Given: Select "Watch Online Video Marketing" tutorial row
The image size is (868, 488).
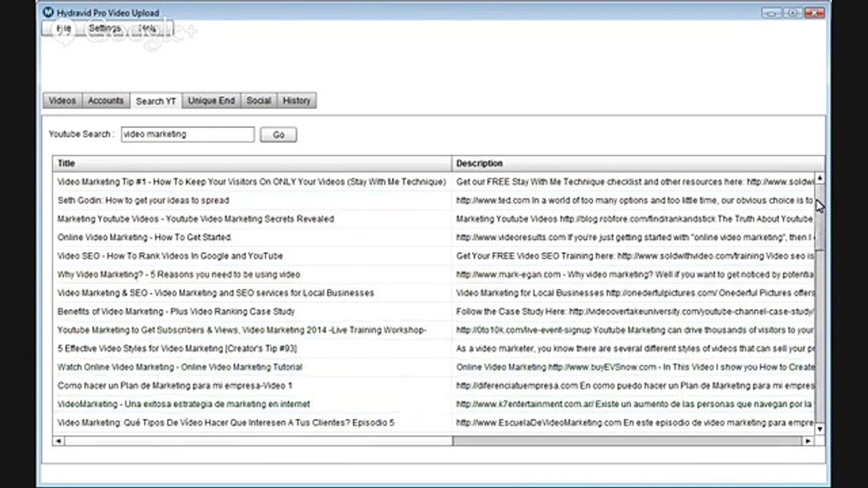Looking at the screenshot, I should [x=252, y=367].
